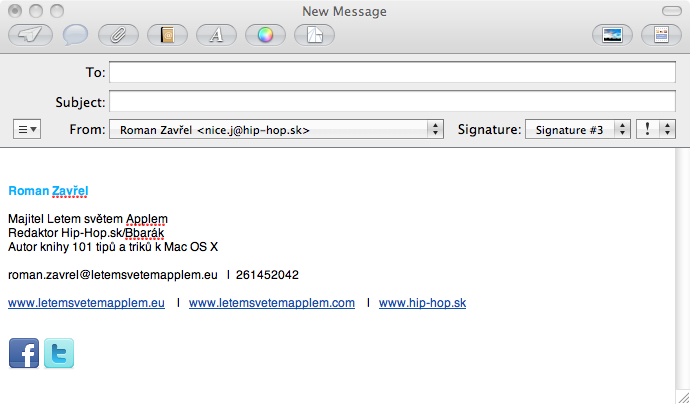Click in the Subject field
The image size is (690, 404).
point(392,101)
